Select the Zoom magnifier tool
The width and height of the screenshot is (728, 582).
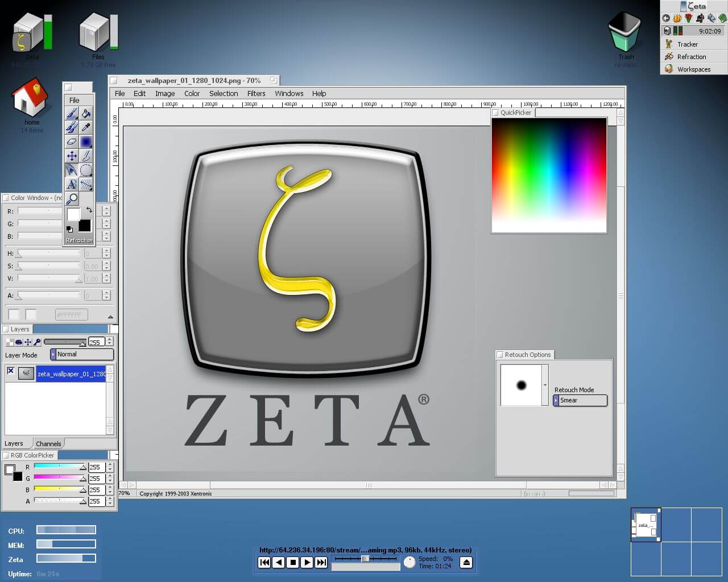coord(72,198)
